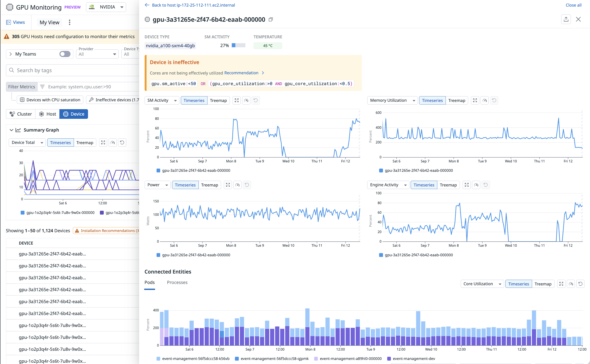Click the share/export icon in panel header

(566, 19)
